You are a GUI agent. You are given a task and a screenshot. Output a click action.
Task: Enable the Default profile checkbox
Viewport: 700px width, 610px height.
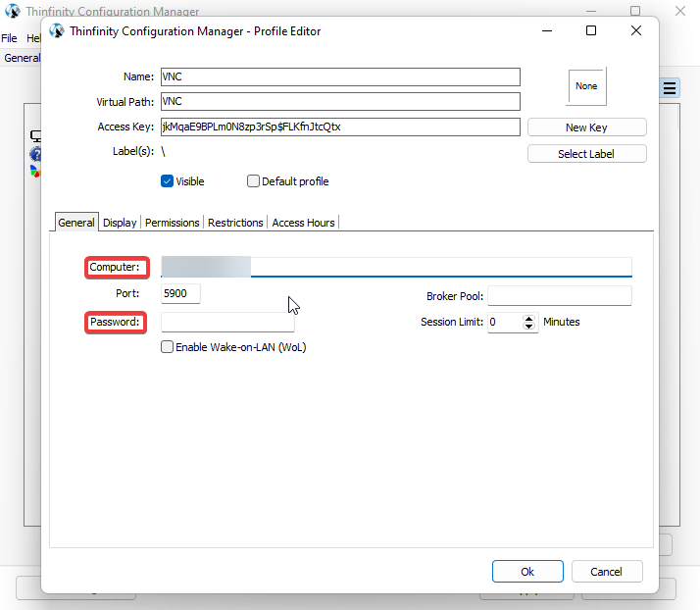[x=253, y=181]
